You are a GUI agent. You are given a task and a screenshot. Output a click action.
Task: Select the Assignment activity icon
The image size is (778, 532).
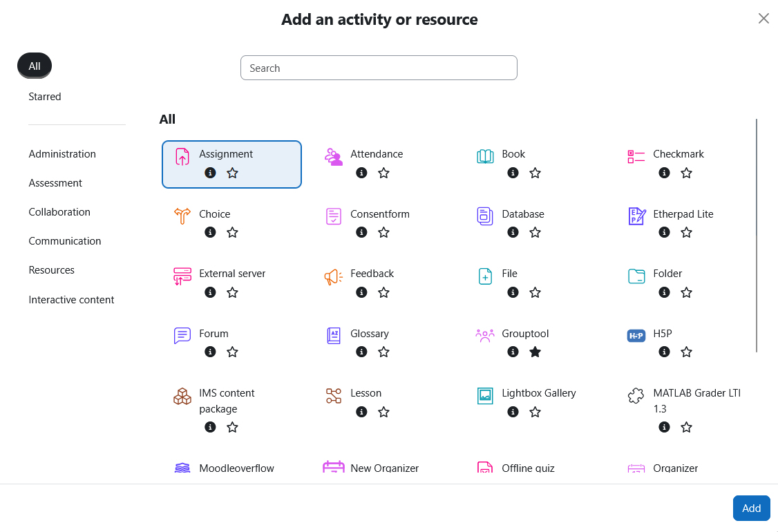(x=182, y=156)
